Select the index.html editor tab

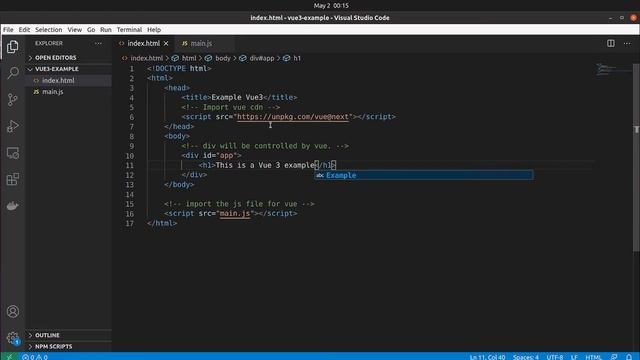(144, 43)
